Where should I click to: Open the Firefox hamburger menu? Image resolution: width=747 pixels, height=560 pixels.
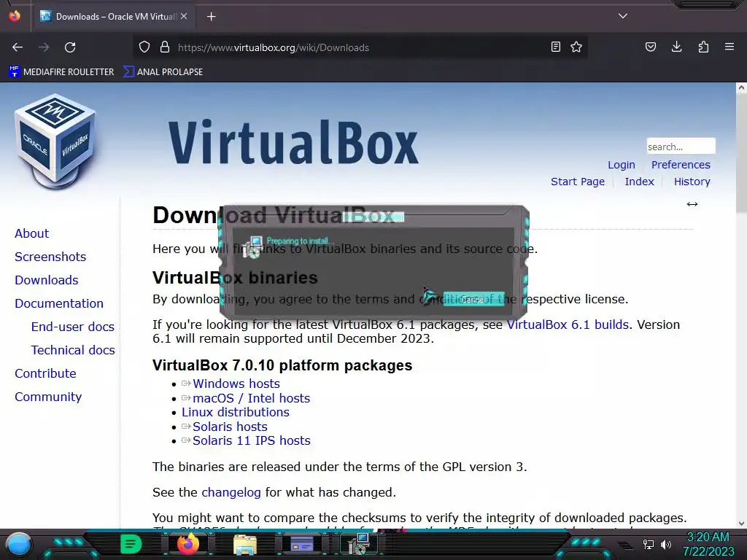729,47
